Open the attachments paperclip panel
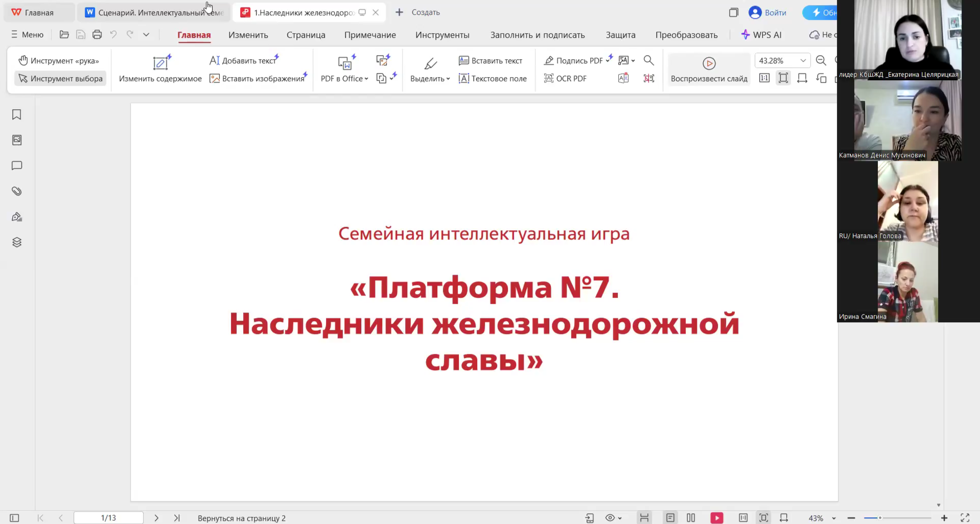This screenshot has height=524, width=980. coord(17,191)
